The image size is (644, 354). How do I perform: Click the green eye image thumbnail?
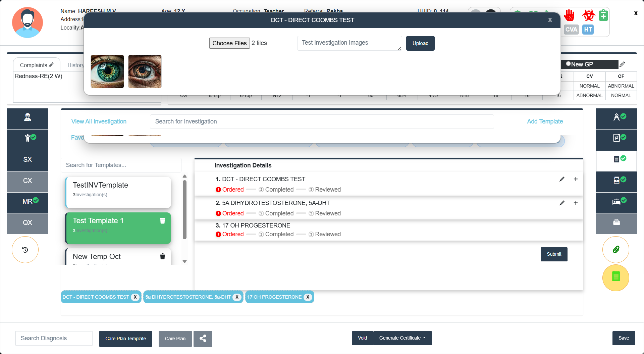107,71
